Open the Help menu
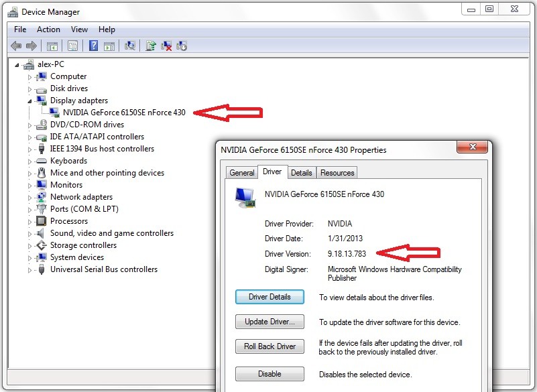 click(x=107, y=29)
